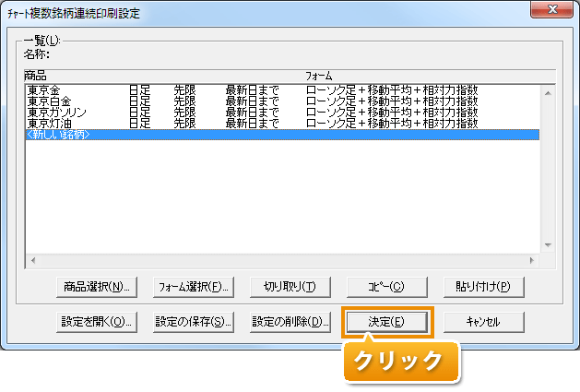
Task: Click 設定の保存(S)... to save settings
Action: click(193, 321)
